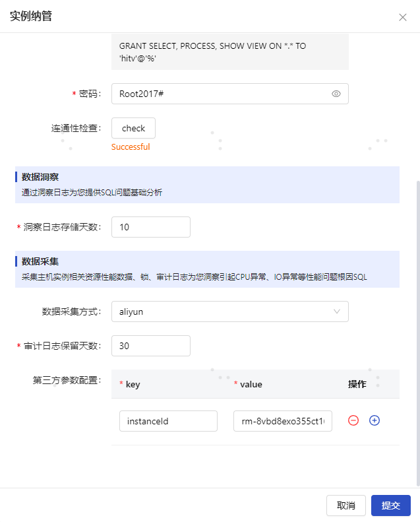Click the rm-8vbd8exo355ct value field
Viewport: 420px width, 522px height.
pyautogui.click(x=283, y=421)
